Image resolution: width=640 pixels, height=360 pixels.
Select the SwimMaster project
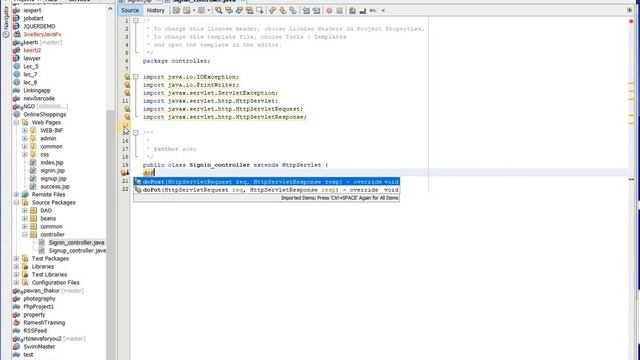tap(39, 347)
